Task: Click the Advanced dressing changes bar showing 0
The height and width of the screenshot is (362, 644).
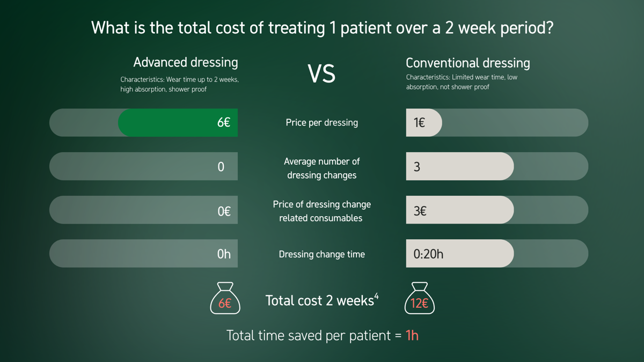Action: tap(144, 166)
